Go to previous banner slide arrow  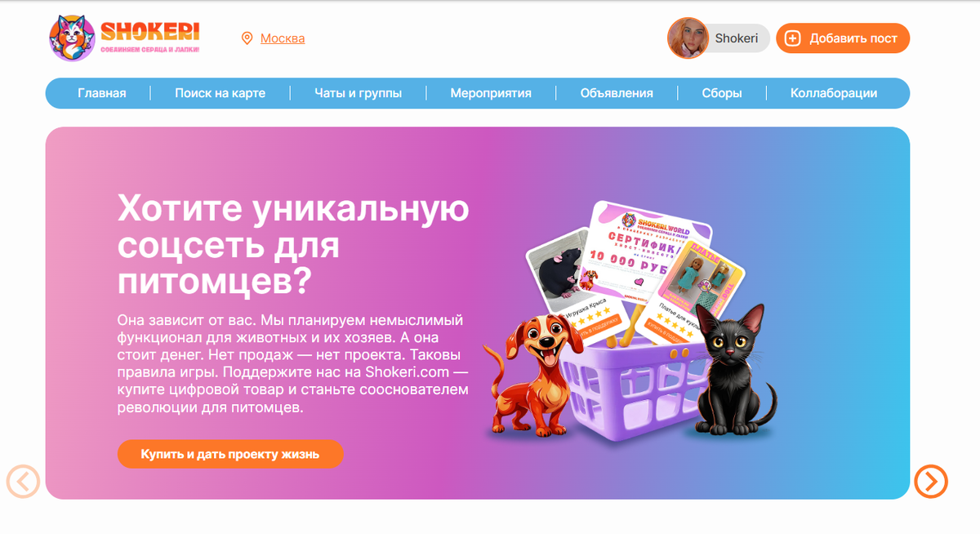tap(23, 481)
